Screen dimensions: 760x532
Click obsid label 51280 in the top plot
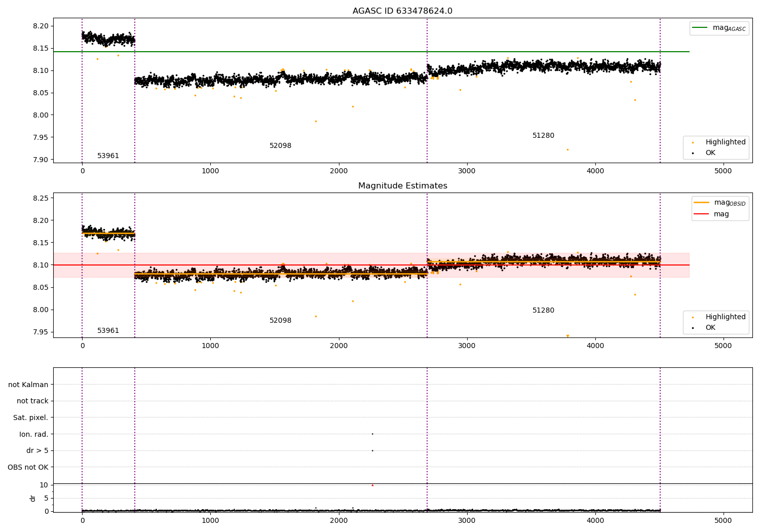click(x=543, y=136)
